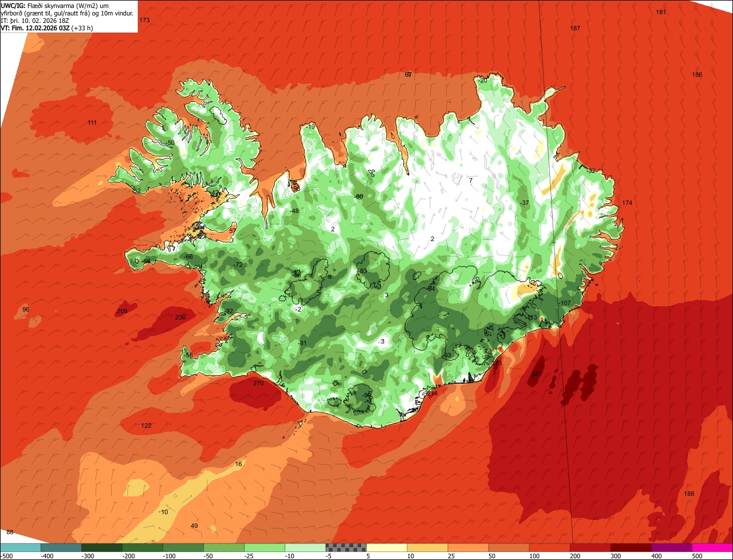Click the magenta above-500 legend swatch
This screenshot has width=733, height=560.
tap(712, 547)
